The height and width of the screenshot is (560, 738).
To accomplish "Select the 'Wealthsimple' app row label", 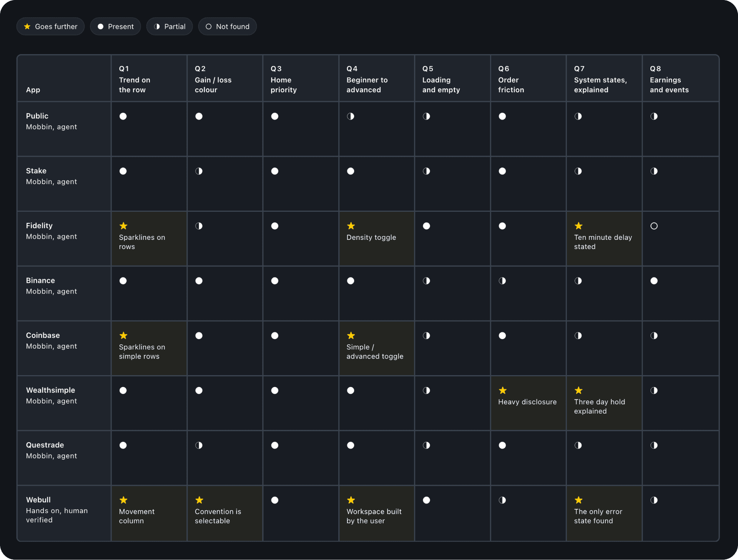I will (51, 390).
